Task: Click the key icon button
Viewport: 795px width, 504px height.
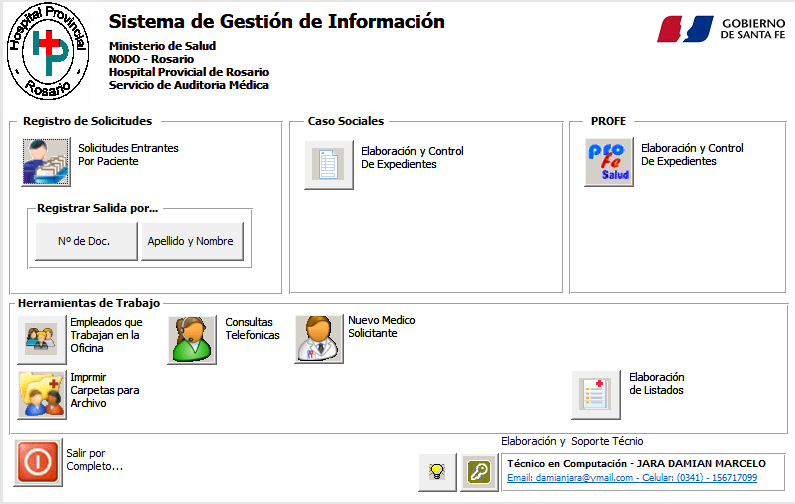Action: 479,472
